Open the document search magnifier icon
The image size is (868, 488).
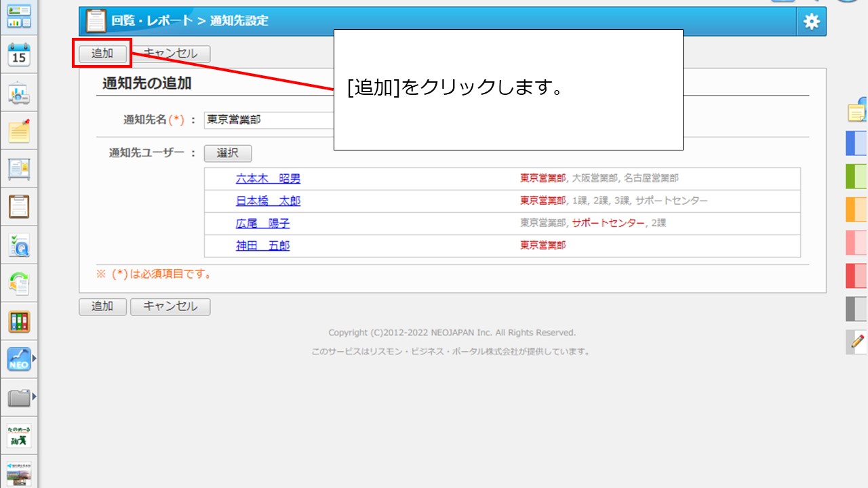pos(19,245)
